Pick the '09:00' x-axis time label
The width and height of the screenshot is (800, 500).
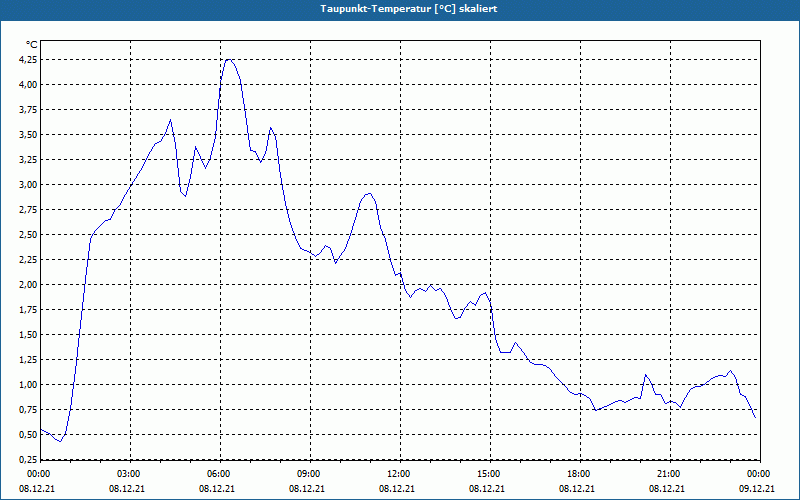click(x=309, y=474)
